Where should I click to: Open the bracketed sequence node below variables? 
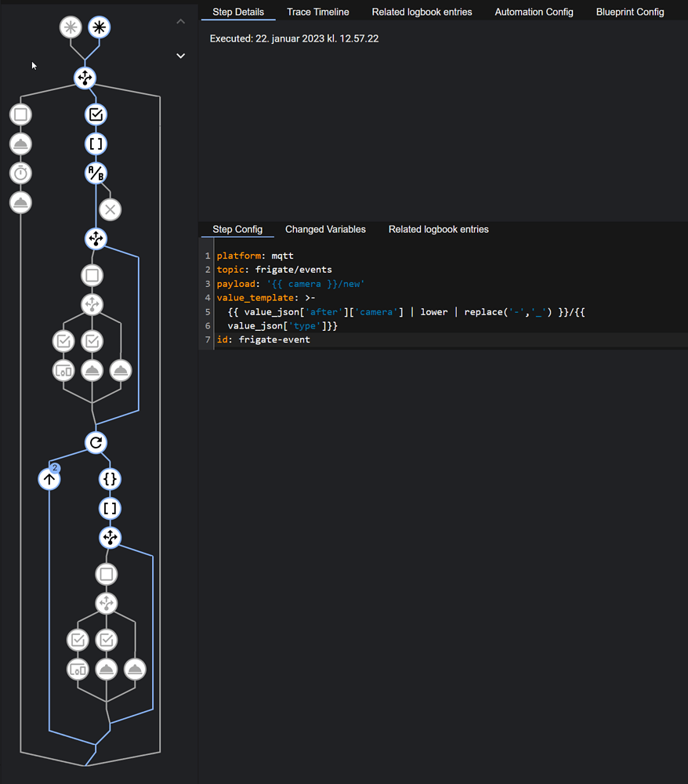[x=110, y=508]
